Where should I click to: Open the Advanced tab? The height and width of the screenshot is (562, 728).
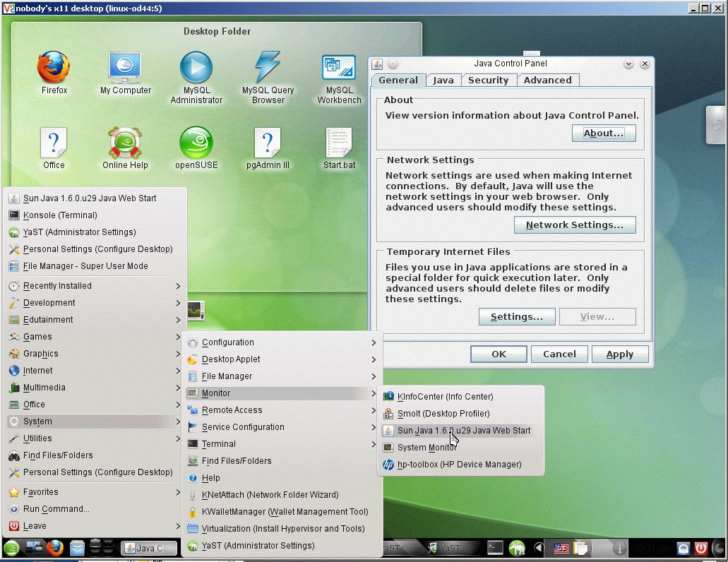coord(547,80)
